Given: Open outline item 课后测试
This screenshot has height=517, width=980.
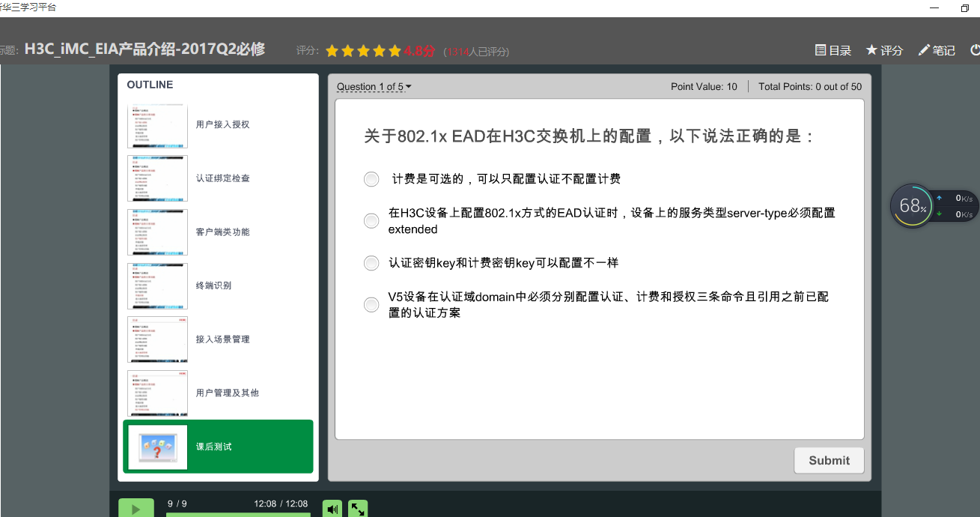Looking at the screenshot, I should pyautogui.click(x=218, y=447).
